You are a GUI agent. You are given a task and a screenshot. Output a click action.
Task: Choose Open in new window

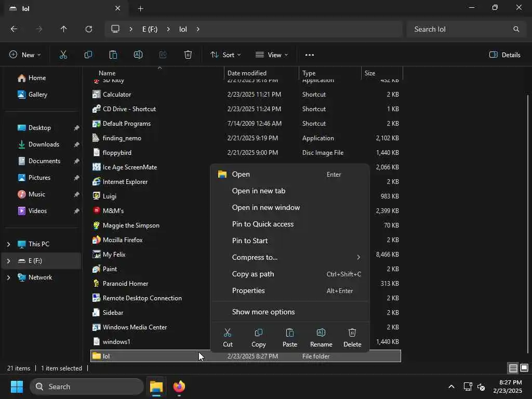(x=290, y=207)
